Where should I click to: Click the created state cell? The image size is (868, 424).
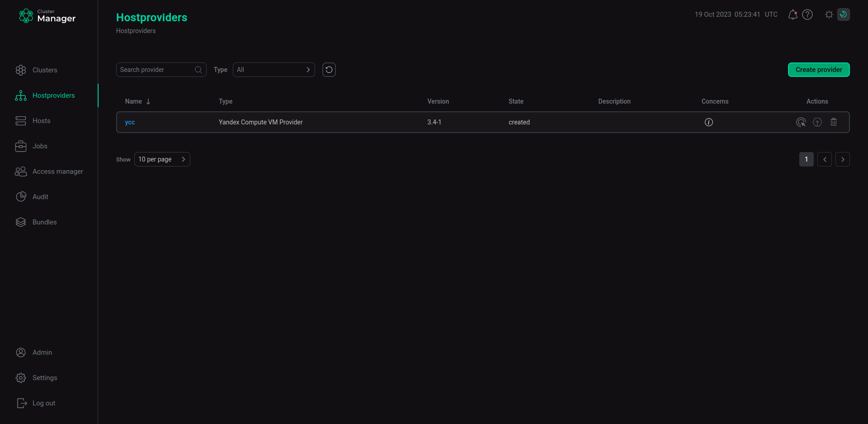(x=519, y=122)
